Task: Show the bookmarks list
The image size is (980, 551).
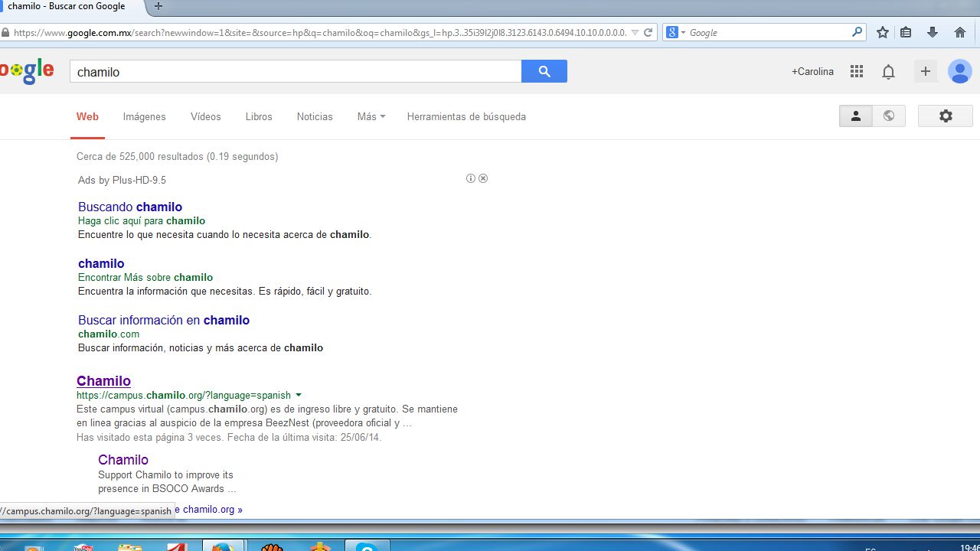Action: (906, 33)
